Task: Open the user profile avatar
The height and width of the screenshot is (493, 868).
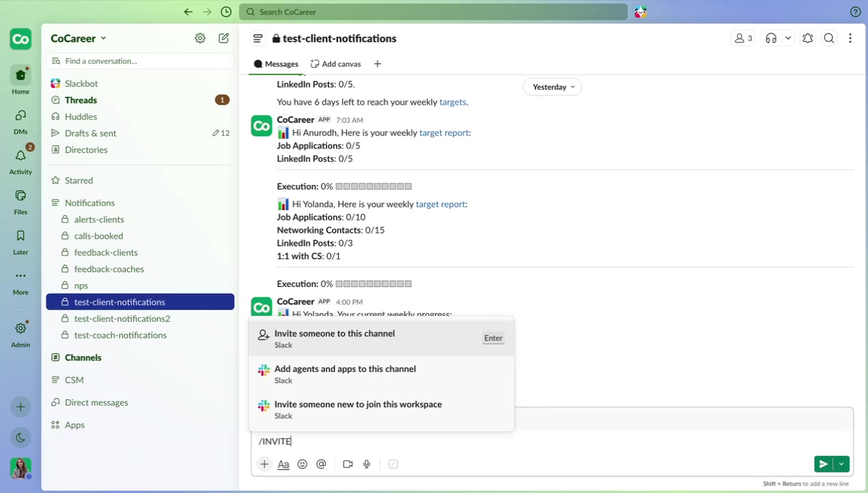Action: click(x=21, y=468)
